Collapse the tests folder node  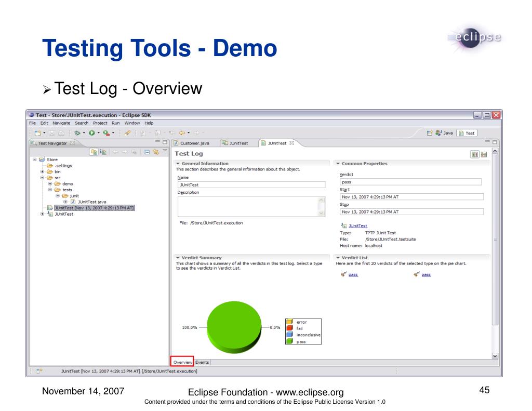pos(50,190)
